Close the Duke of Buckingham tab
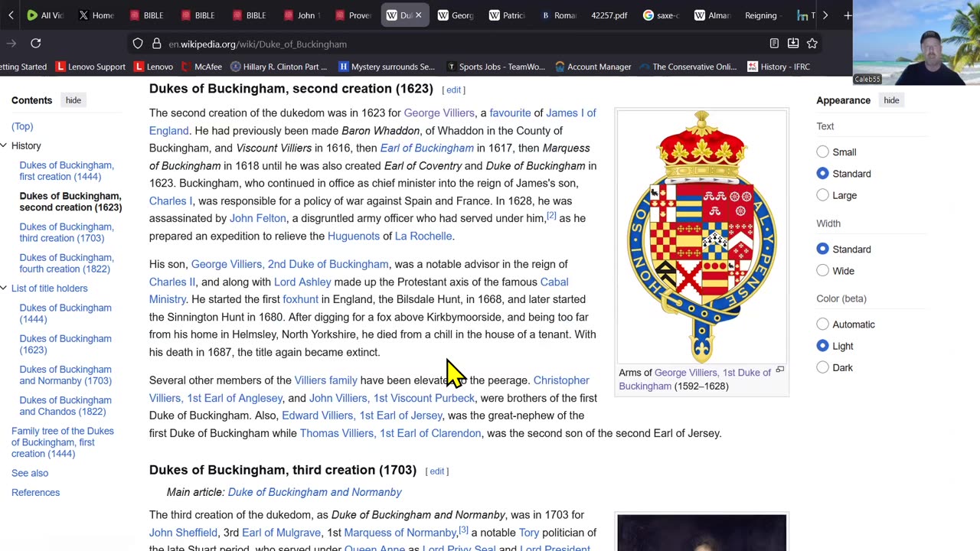Viewport: 980px width, 551px height. point(418,15)
